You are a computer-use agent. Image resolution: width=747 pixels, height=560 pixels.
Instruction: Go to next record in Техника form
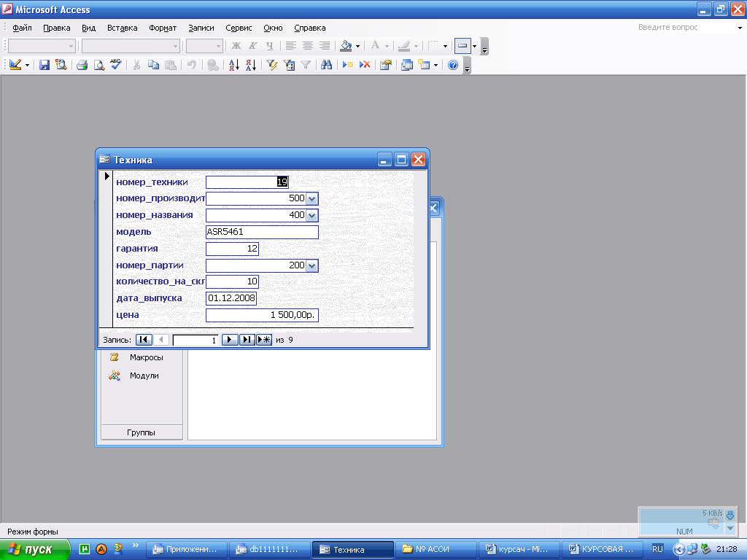click(230, 340)
